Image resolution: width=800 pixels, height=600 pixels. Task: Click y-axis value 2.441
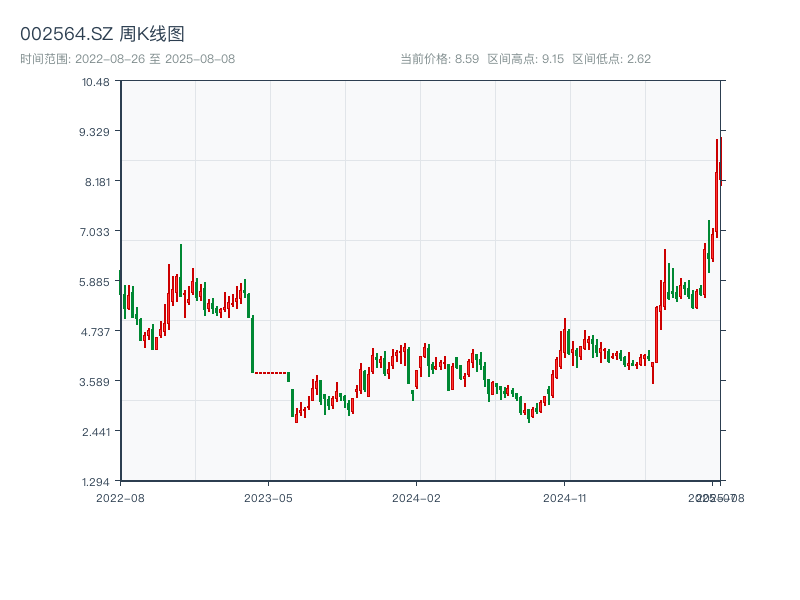click(x=96, y=432)
